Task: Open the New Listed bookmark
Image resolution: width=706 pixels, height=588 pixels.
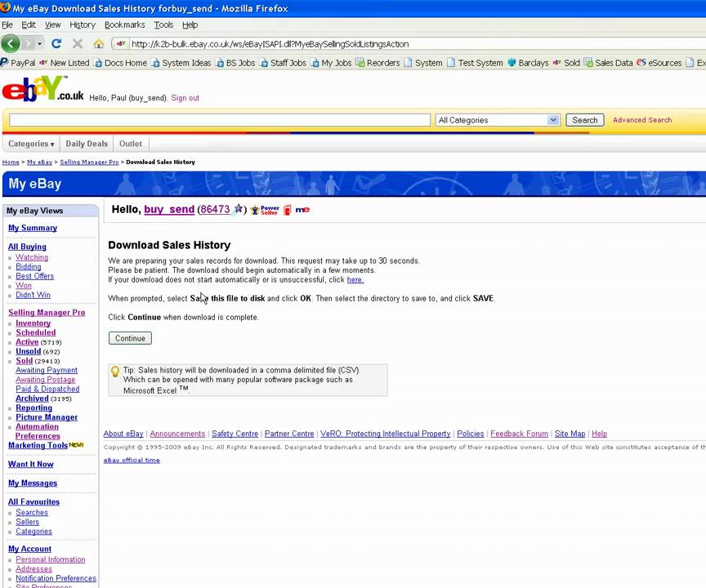Action: click(65, 63)
